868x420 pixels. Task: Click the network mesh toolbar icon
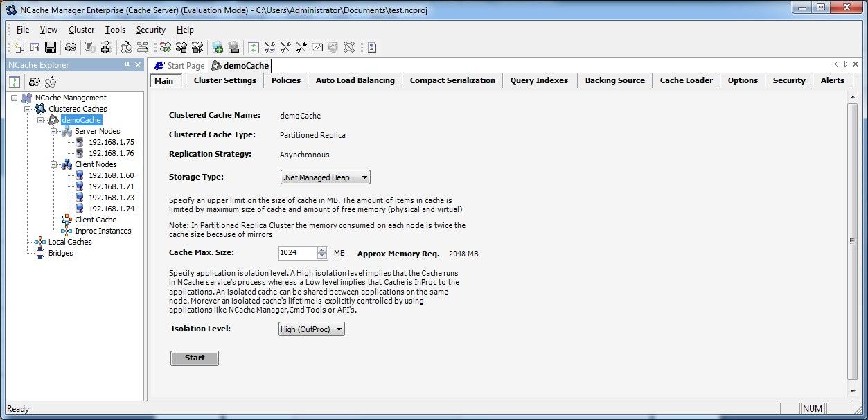[349, 47]
